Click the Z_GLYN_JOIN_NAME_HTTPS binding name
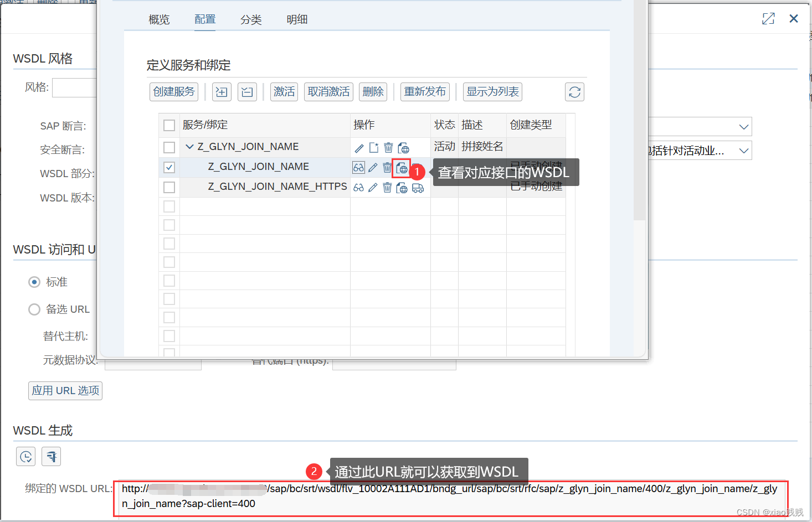Screen dimensions: 812x522 tap(277, 187)
